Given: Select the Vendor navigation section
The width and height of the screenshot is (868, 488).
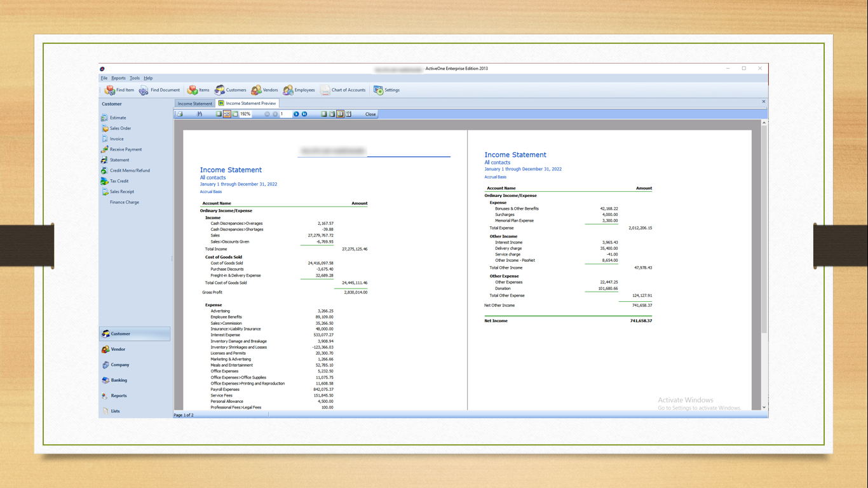Looking at the screenshot, I should [x=135, y=349].
